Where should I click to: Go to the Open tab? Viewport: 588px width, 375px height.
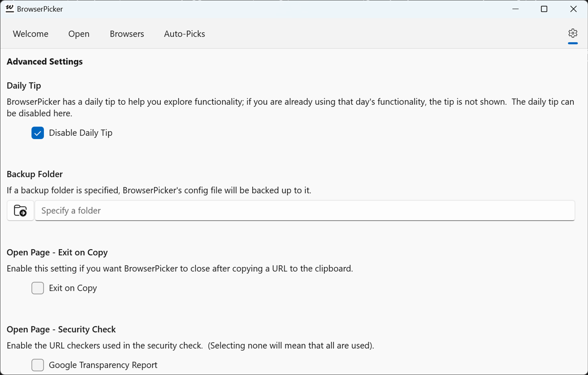tap(79, 34)
